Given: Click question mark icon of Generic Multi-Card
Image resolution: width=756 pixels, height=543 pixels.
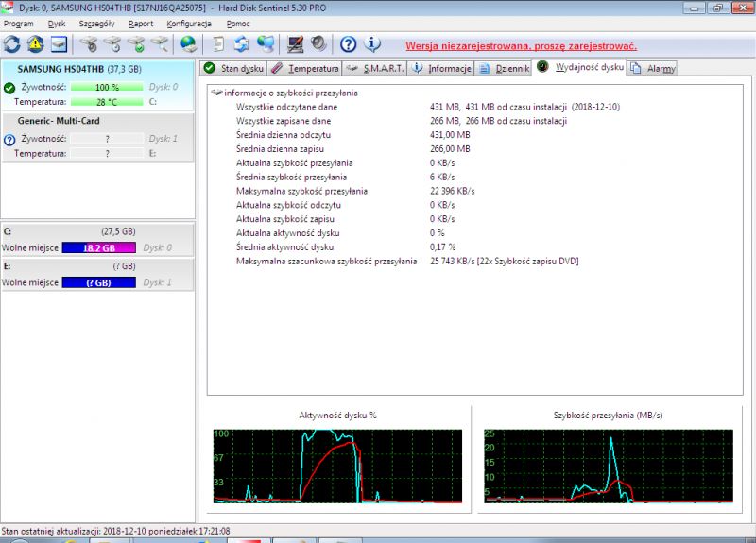Looking at the screenshot, I should pyautogui.click(x=9, y=140).
